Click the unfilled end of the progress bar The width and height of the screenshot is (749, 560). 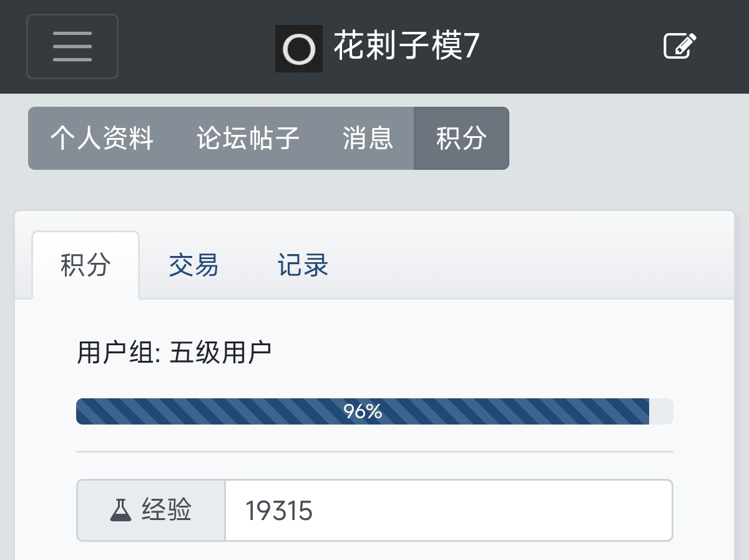pyautogui.click(x=661, y=411)
